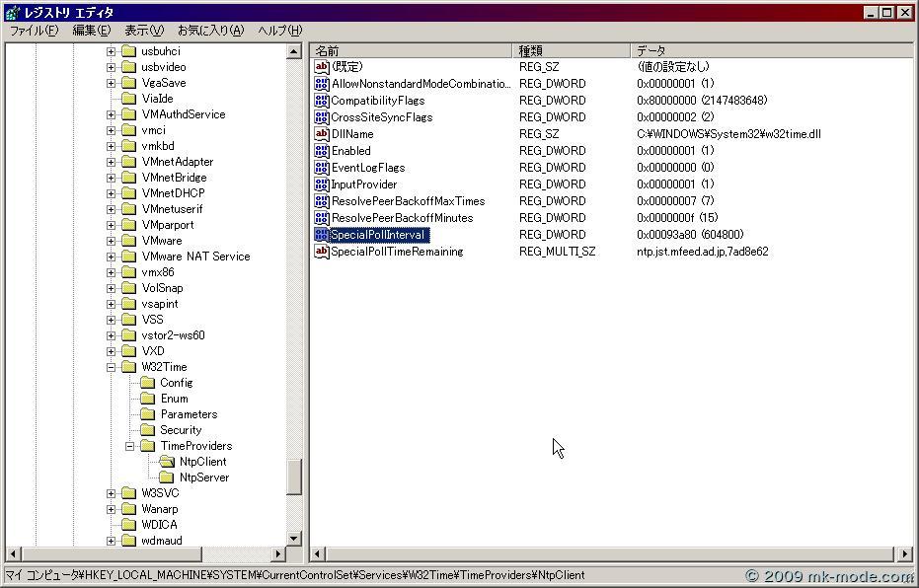
Task: Collapse the W32Time tree node
Action: 112,367
